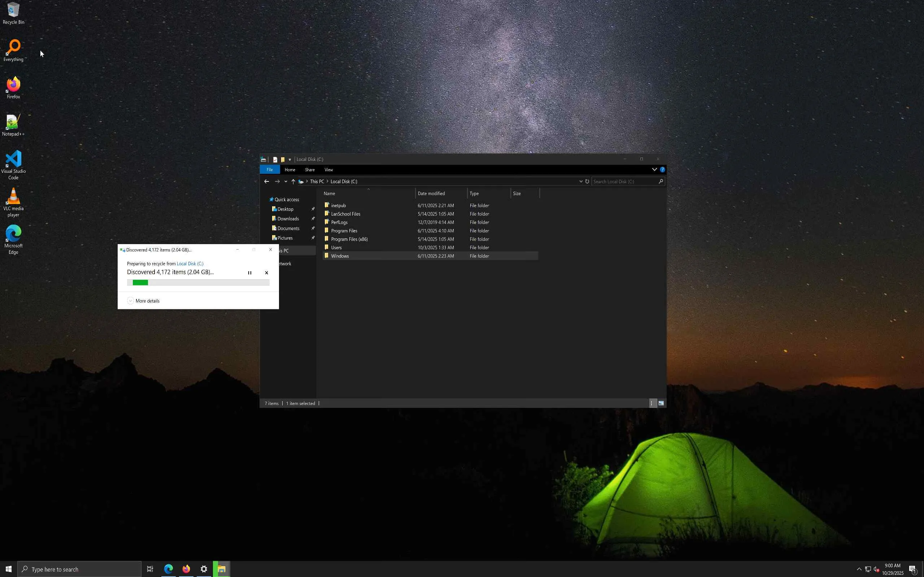Switch to details view in status bar
Viewport: 924px width, 577px height.
(652, 403)
